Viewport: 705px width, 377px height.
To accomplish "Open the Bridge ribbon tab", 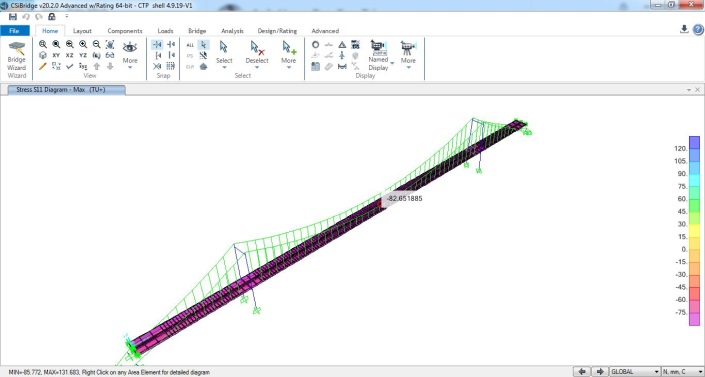I will (197, 31).
